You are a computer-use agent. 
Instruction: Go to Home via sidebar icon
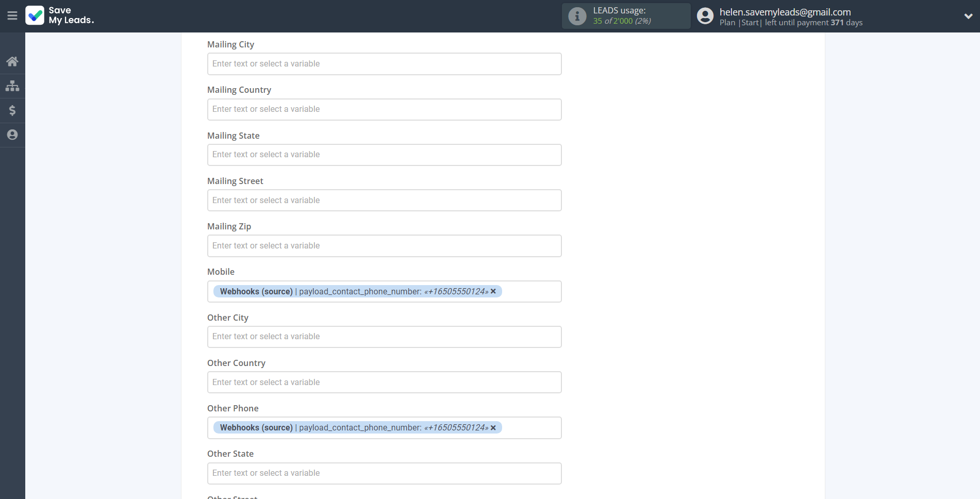coord(12,61)
